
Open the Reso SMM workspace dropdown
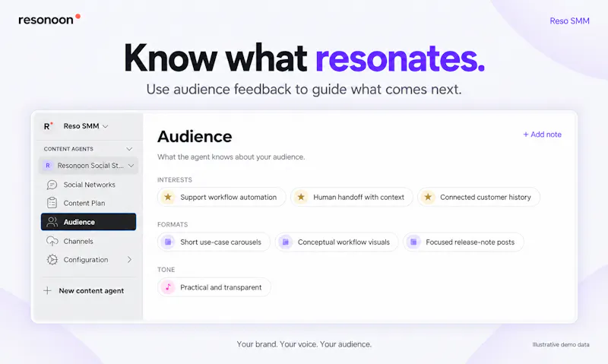(x=86, y=126)
